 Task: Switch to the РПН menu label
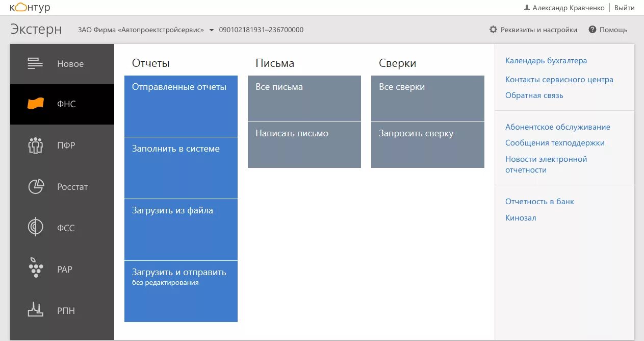pos(66,310)
